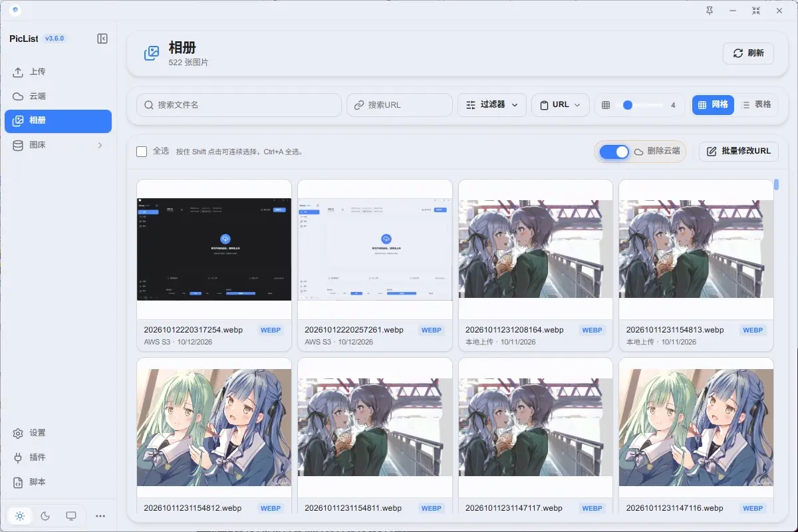Viewport: 798px width, 532px height.
Task: Open the 过滤器 filter dropdown
Action: (x=492, y=105)
